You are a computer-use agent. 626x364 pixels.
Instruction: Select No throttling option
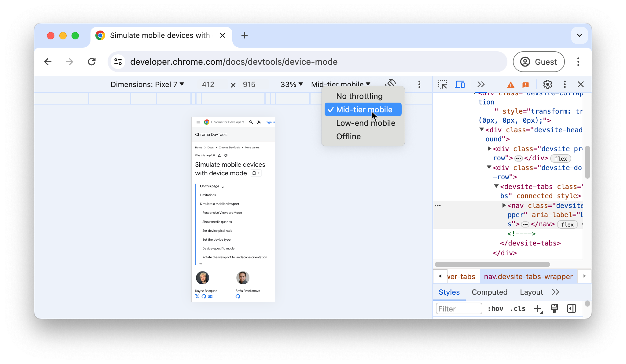tap(359, 96)
